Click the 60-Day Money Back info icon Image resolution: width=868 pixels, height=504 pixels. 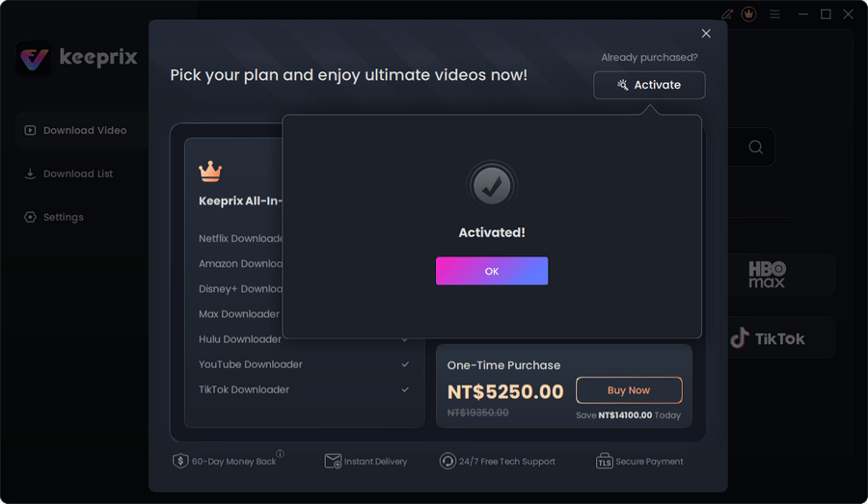pyautogui.click(x=280, y=453)
